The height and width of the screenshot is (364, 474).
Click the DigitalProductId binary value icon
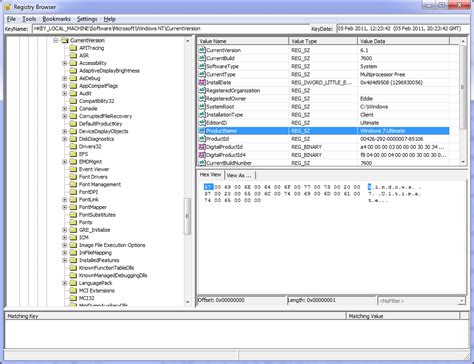pos(202,147)
